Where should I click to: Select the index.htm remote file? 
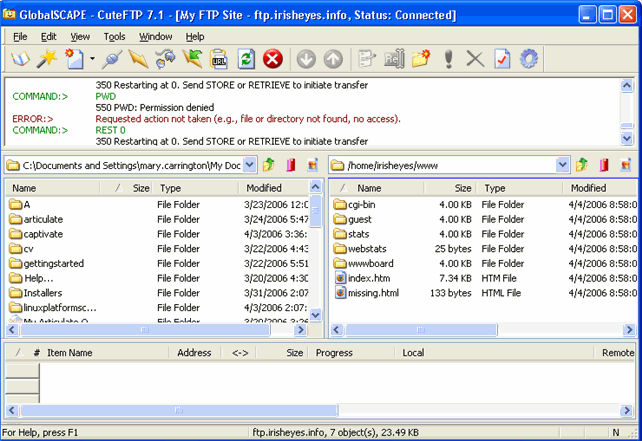click(363, 278)
